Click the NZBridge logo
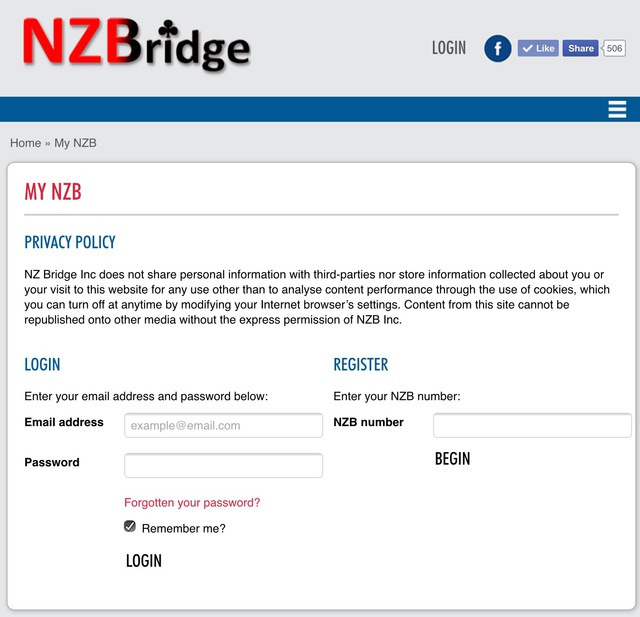640x617 pixels. point(136,45)
